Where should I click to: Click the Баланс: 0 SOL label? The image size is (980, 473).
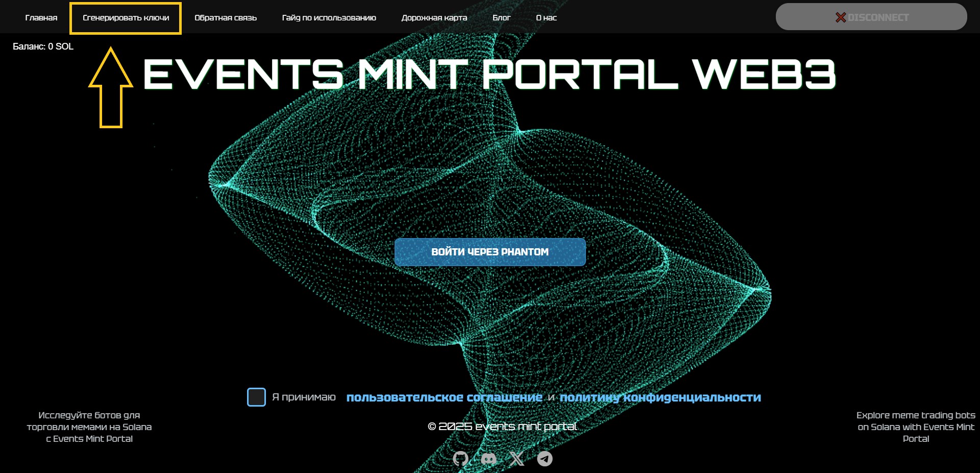point(43,46)
